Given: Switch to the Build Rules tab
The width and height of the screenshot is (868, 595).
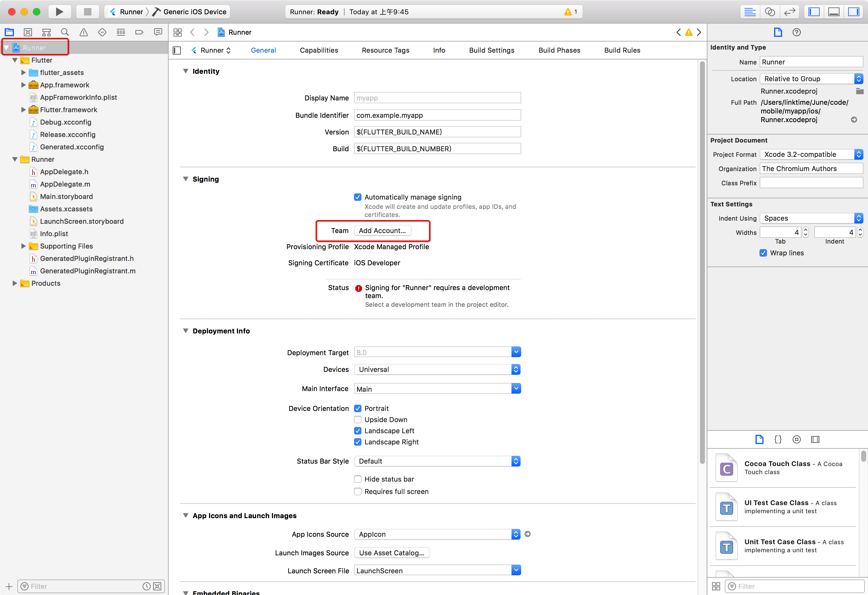Looking at the screenshot, I should pyautogui.click(x=622, y=51).
